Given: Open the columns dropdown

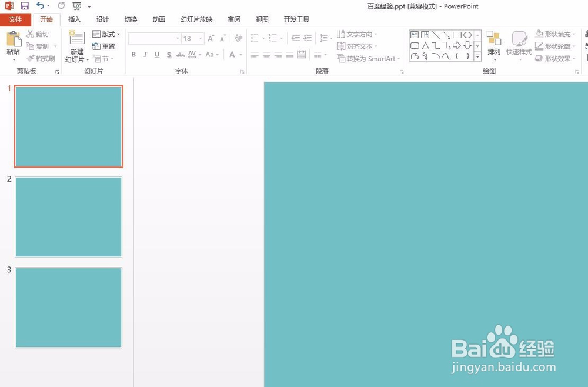Looking at the screenshot, I should point(320,55).
